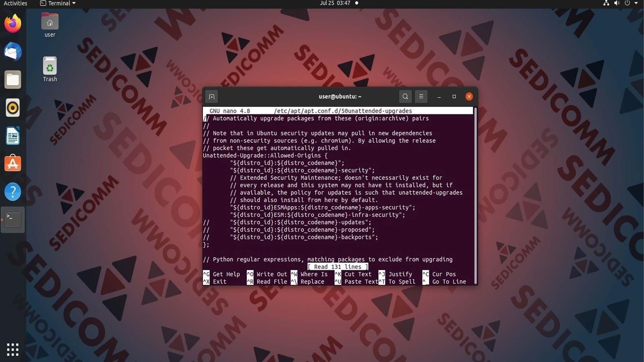Click the terminal vertical scrollbar
The image size is (644, 362).
coord(475,196)
